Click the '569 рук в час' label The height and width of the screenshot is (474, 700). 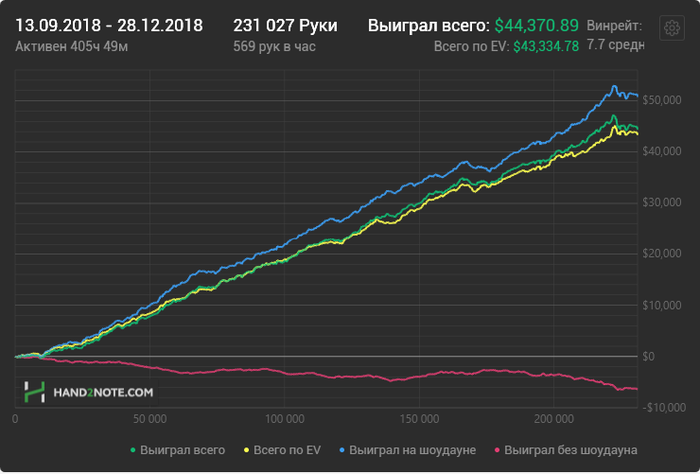click(274, 46)
